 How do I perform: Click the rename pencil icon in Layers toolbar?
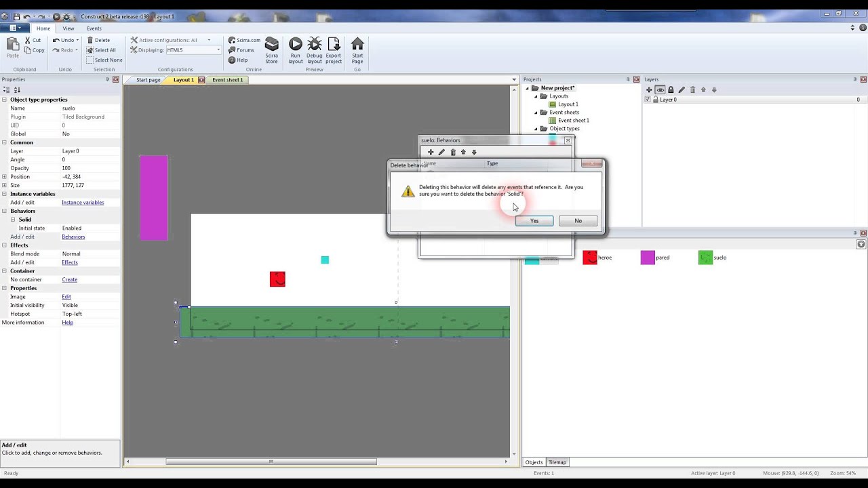click(682, 89)
